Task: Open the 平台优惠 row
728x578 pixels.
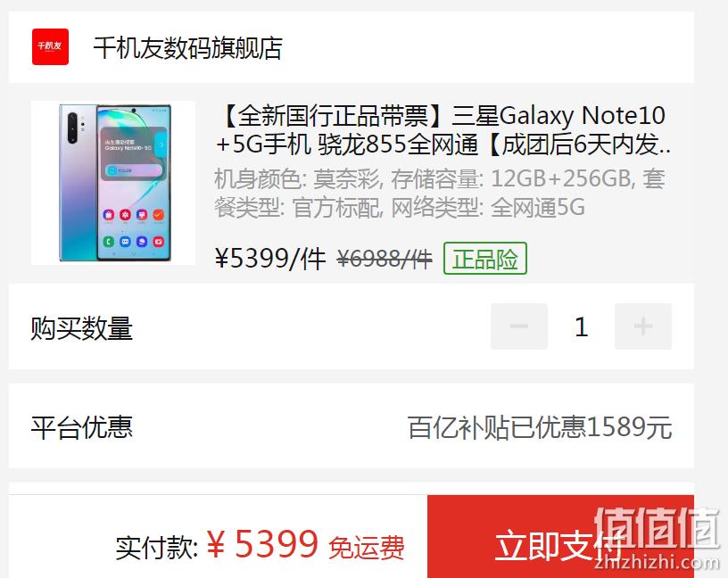Action: tap(352, 426)
